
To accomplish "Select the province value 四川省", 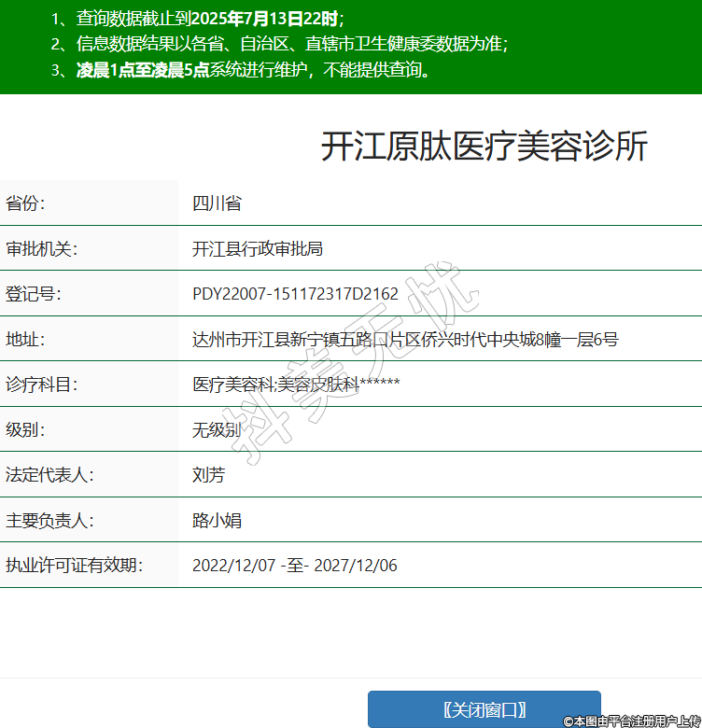I will coord(217,203).
